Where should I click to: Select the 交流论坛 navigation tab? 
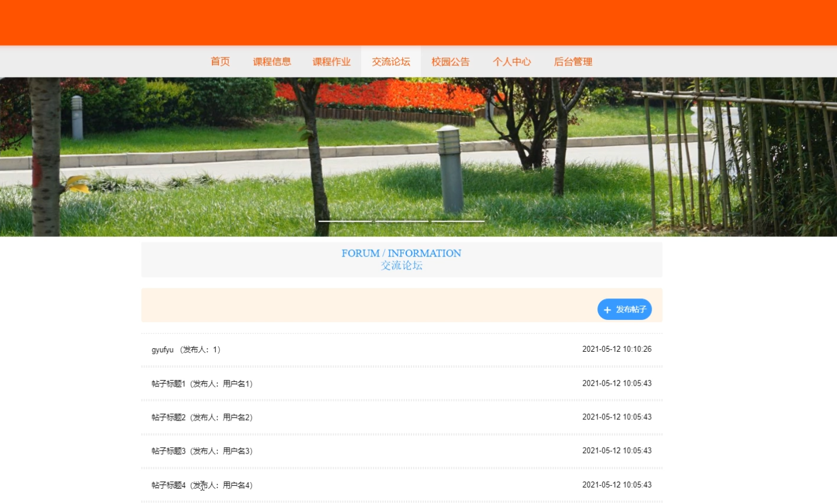click(391, 62)
